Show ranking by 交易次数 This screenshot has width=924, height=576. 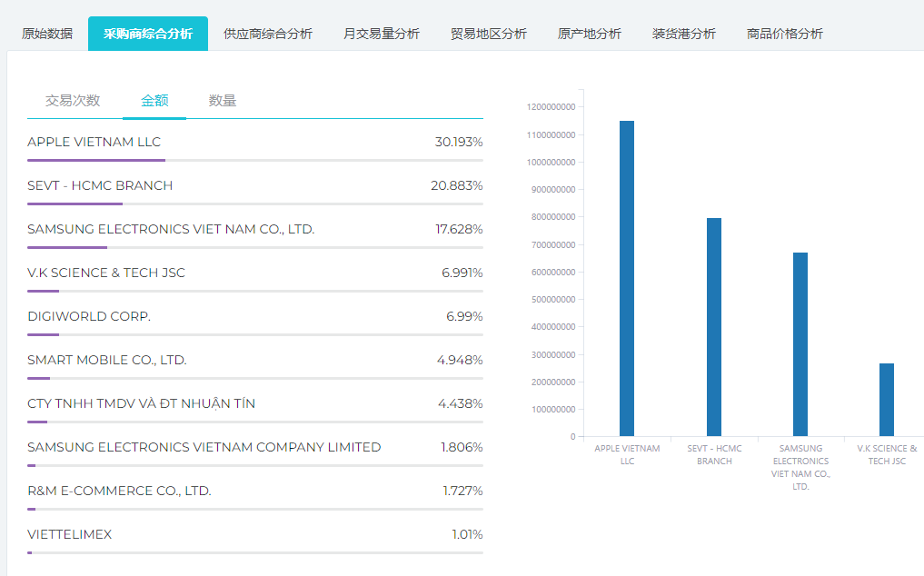(73, 101)
